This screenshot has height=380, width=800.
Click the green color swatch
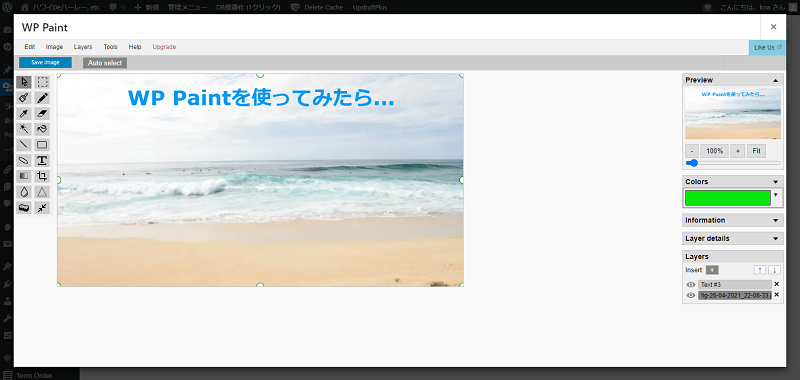click(x=728, y=198)
